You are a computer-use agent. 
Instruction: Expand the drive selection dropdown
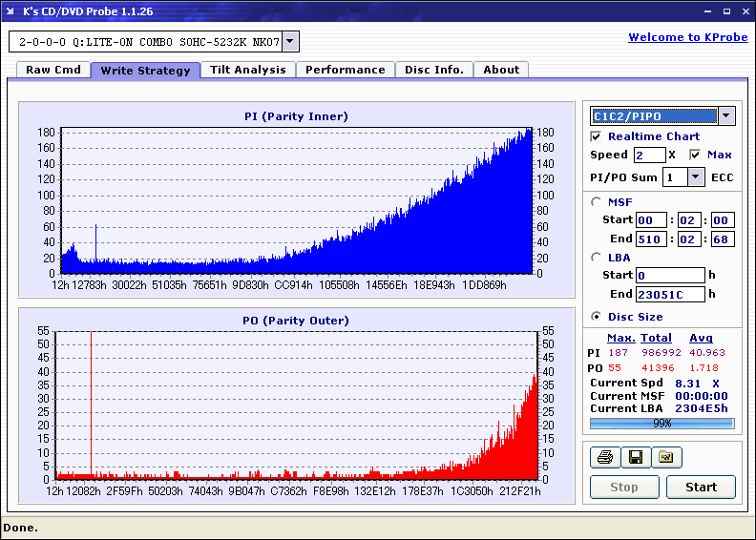click(290, 41)
